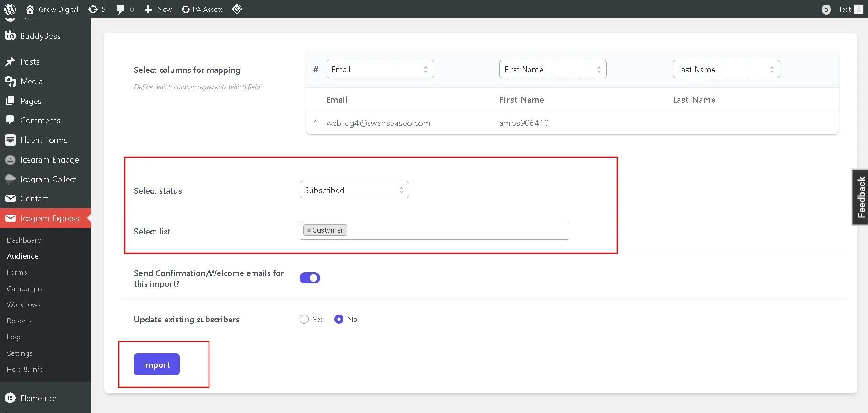Click the user avatar next to Test
Screen dimensions: 868x413
click(858, 9)
